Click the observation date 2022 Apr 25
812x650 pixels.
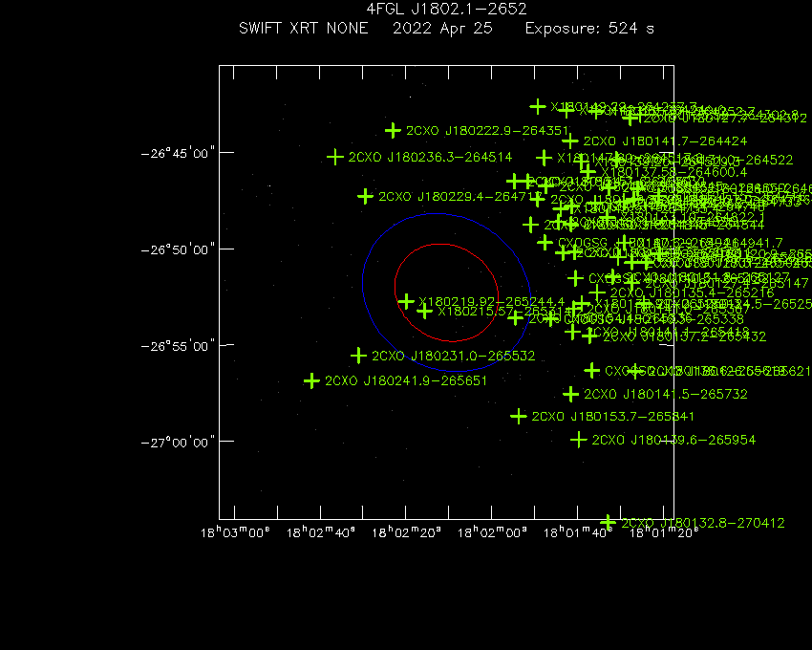[442, 29]
